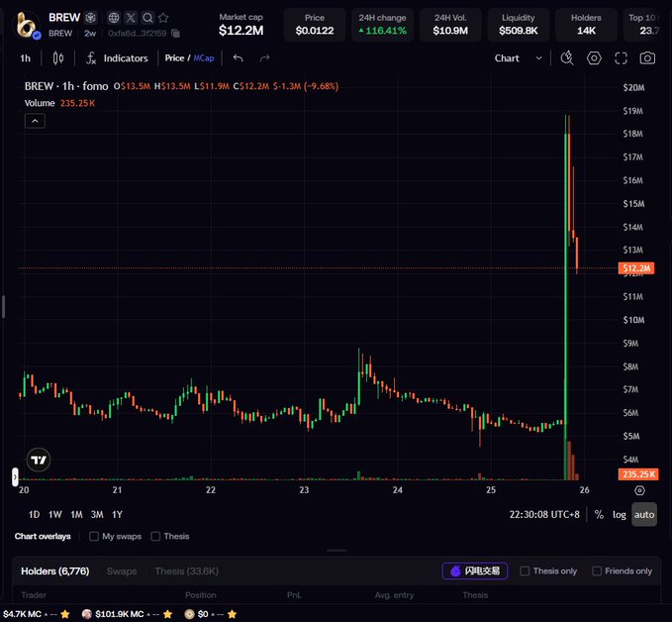The height and width of the screenshot is (622, 672).
Task: Sort by PnL column header
Action: tap(294, 595)
